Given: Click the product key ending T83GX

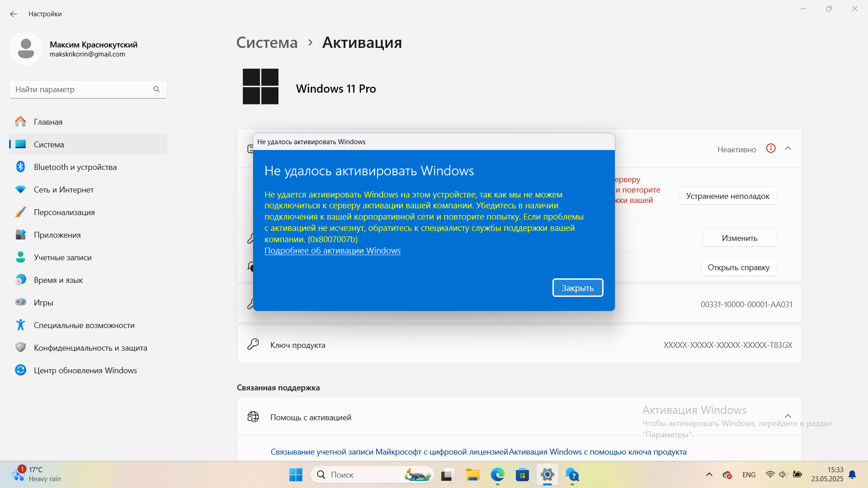Looking at the screenshot, I should tap(728, 345).
